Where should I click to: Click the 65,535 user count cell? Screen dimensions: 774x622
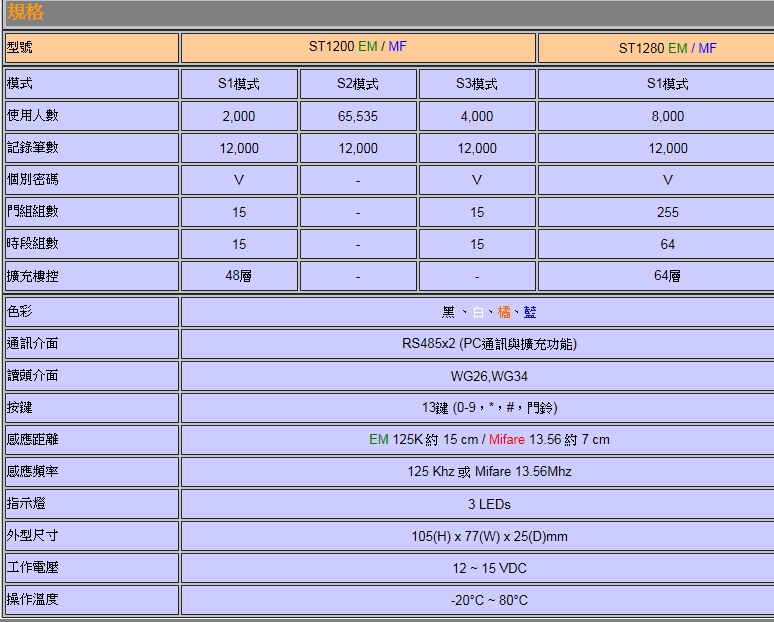(358, 116)
